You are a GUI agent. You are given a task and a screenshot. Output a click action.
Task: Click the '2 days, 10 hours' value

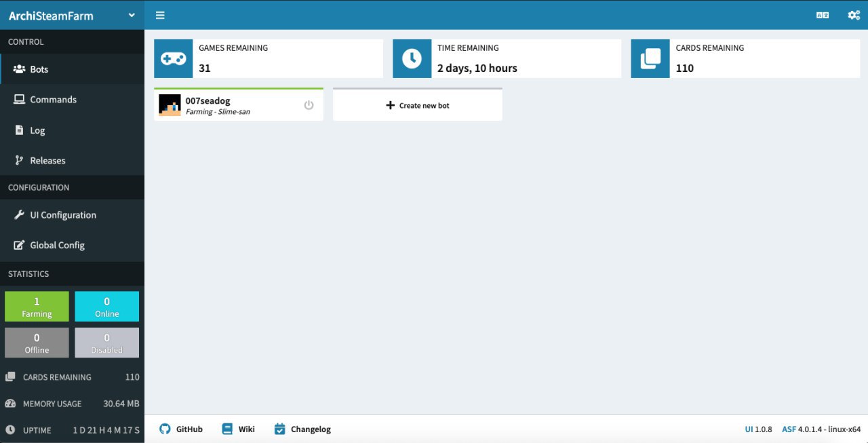click(477, 68)
